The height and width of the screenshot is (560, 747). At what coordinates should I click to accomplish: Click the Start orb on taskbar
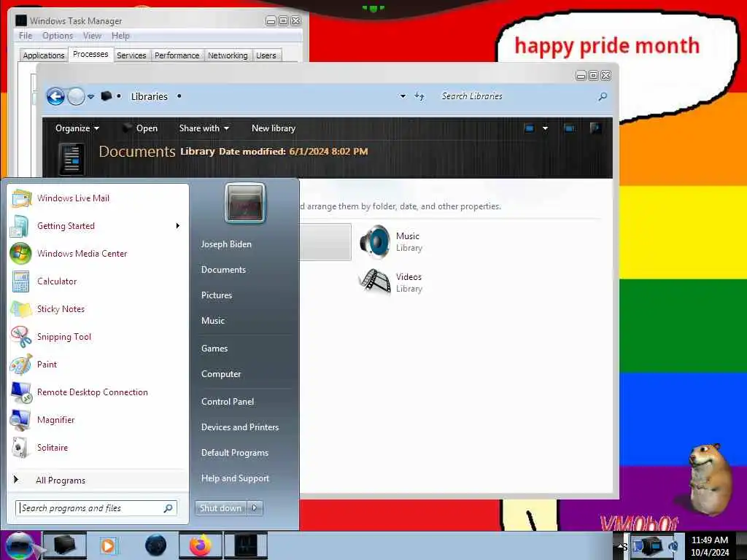pyautogui.click(x=20, y=545)
